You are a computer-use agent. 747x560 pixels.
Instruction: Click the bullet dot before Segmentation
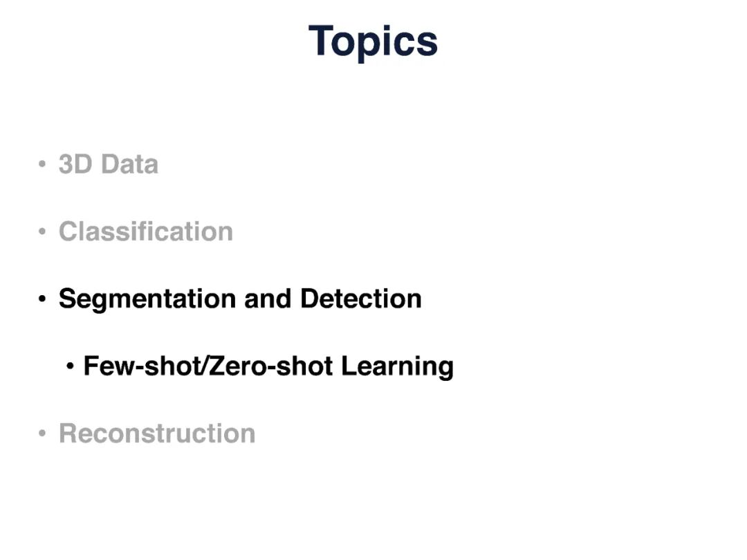[x=43, y=299]
